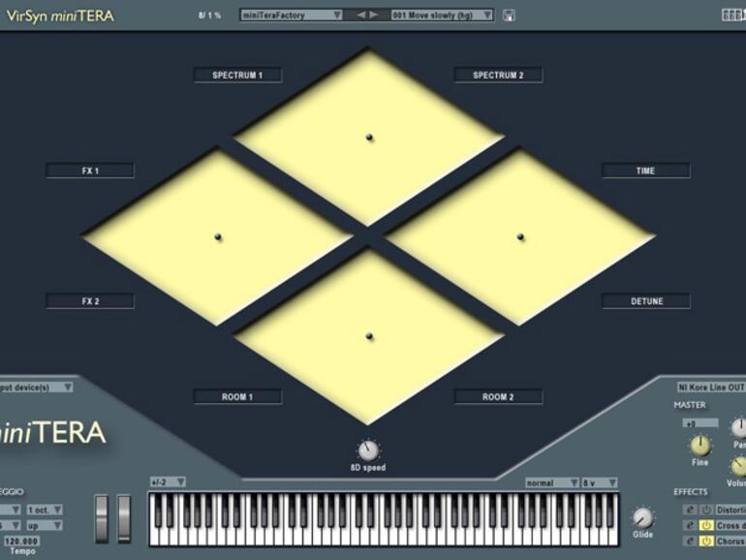The width and height of the screenshot is (746, 560).
Task: Click the Glide knob
Action: click(642, 517)
